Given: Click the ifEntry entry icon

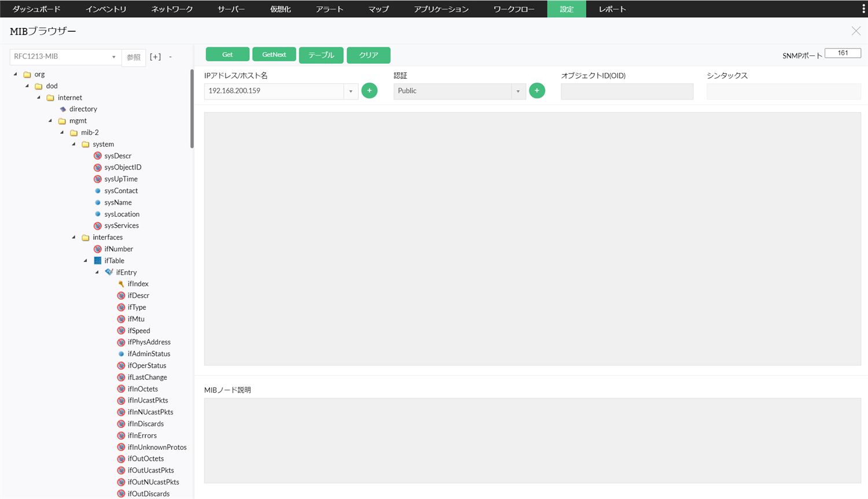Looking at the screenshot, I should pyautogui.click(x=109, y=272).
